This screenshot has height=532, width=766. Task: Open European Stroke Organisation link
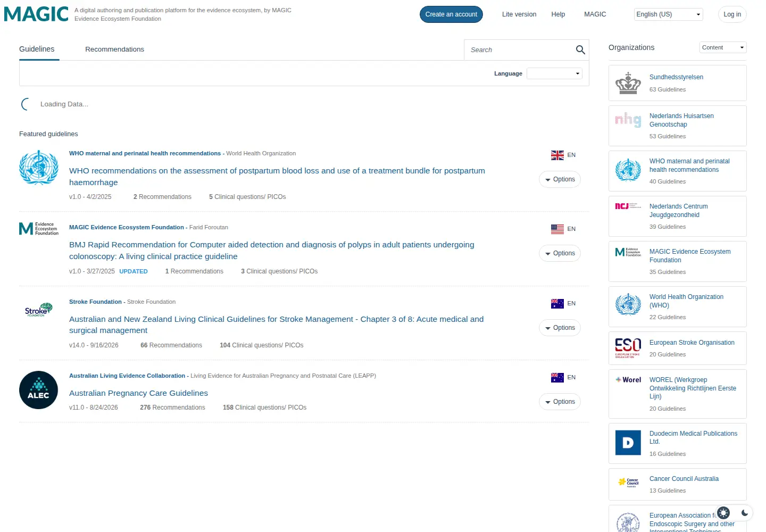tap(692, 343)
